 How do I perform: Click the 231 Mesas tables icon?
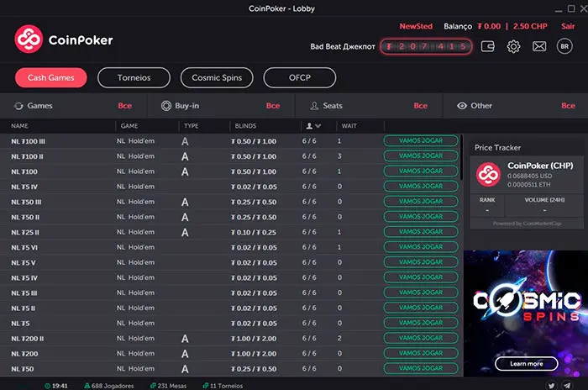coord(153,386)
